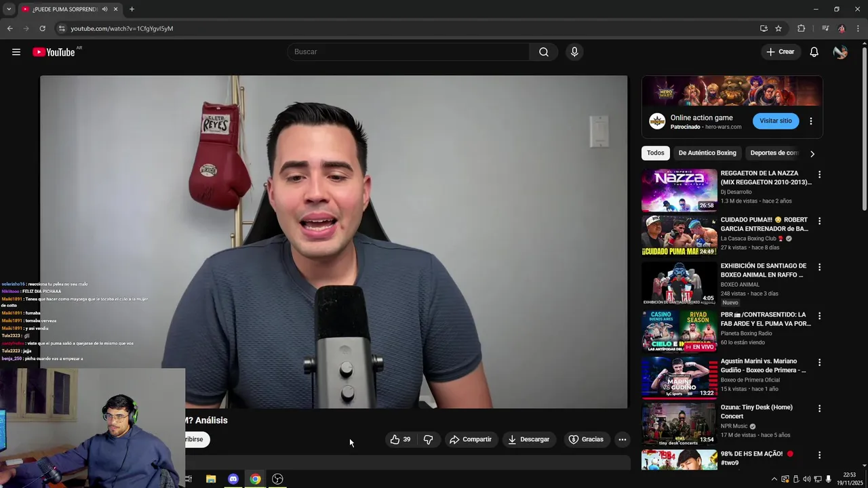Screen dimensions: 868x488
Task: Reload the current page
Action: [42, 28]
